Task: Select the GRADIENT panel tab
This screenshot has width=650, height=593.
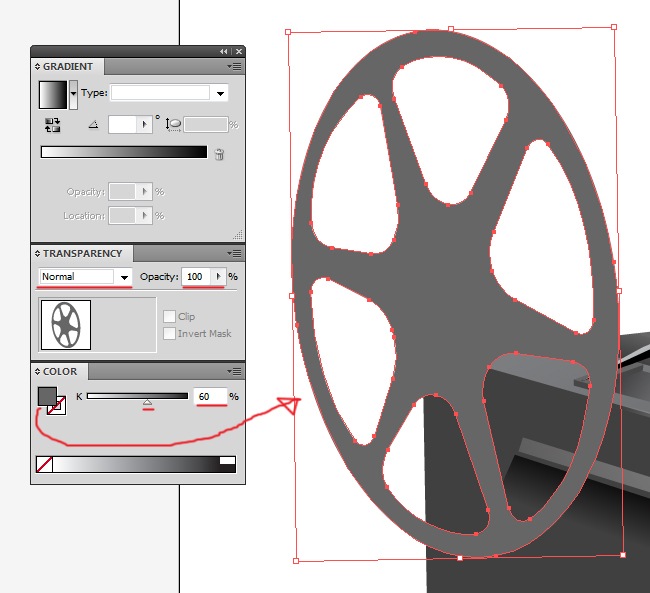Action: pos(68,67)
